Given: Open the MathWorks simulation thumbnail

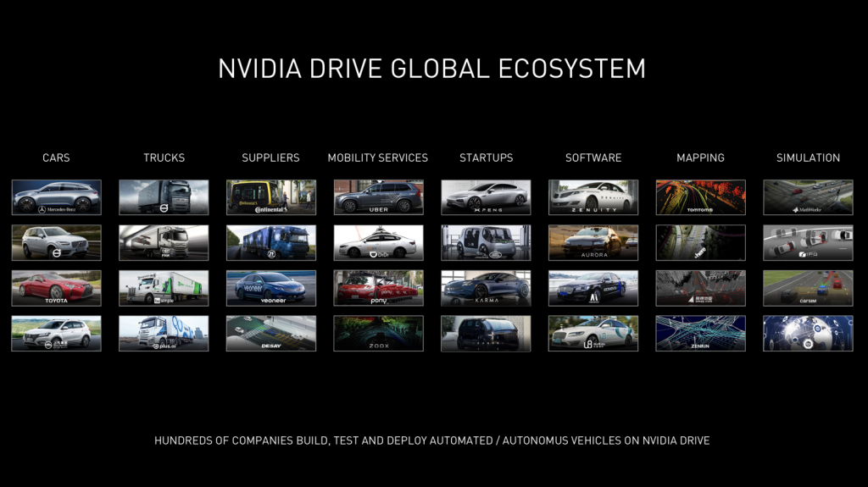Looking at the screenshot, I should [x=808, y=197].
